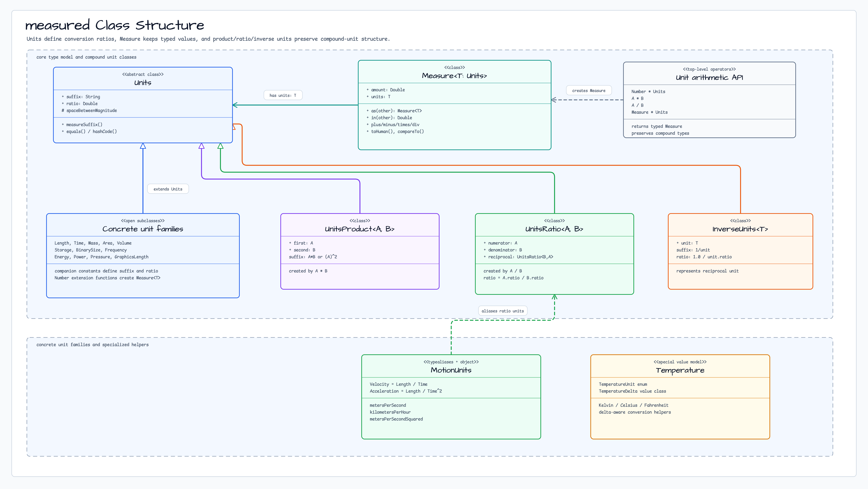
Task: Select 'TemperatureUnit enum' line
Action: click(x=623, y=384)
